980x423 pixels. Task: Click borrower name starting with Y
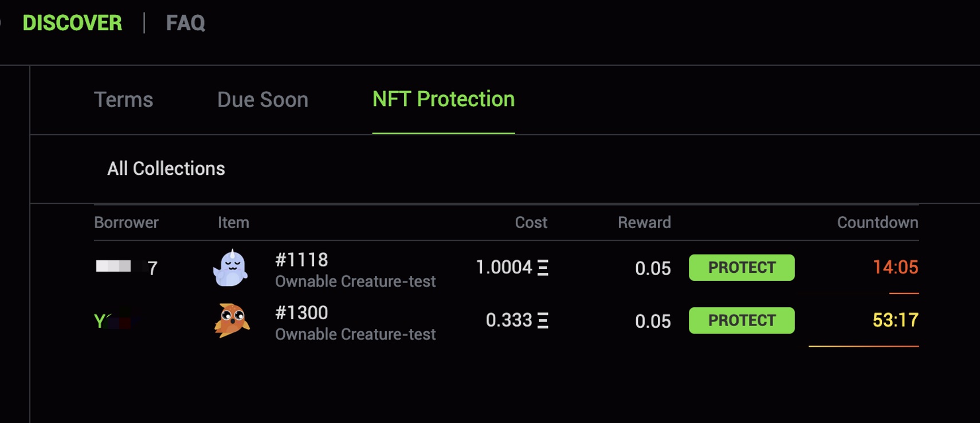117,321
